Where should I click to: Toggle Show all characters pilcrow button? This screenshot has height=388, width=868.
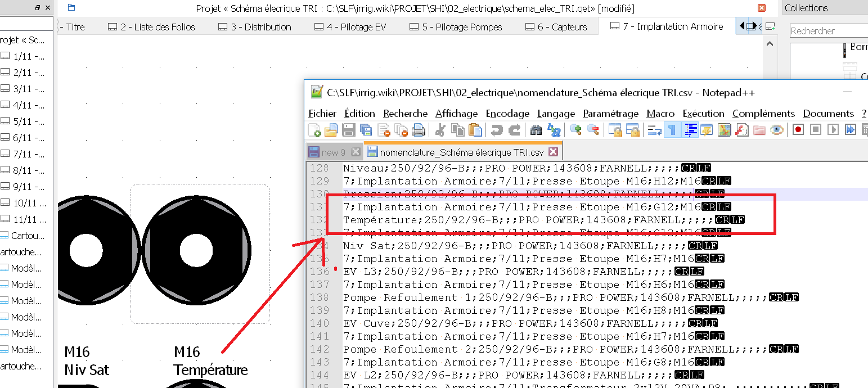click(x=672, y=130)
